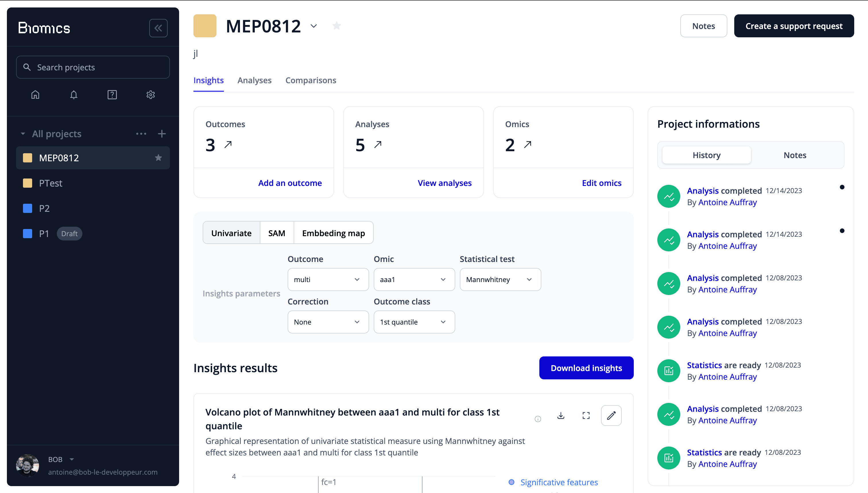The image size is (868, 493).
Task: Open the Omics count arrow icon
Action: [528, 145]
